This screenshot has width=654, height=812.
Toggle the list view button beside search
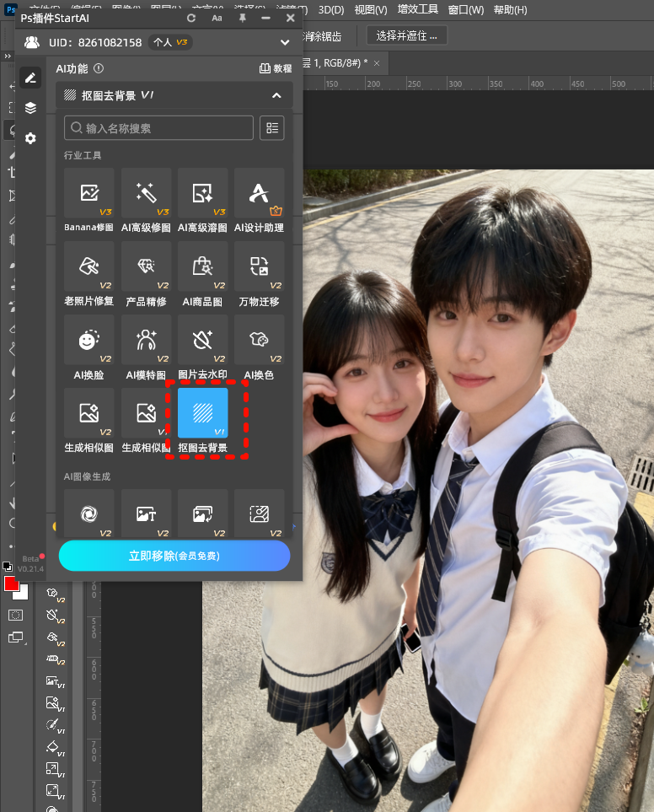tap(271, 128)
